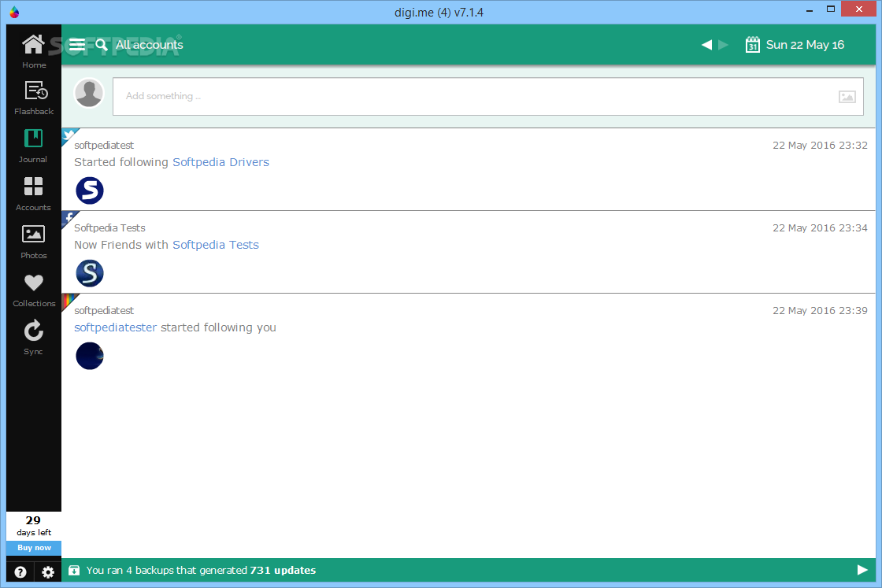Go to Home in sidebar
Image resolution: width=882 pixels, height=588 pixels.
point(34,50)
